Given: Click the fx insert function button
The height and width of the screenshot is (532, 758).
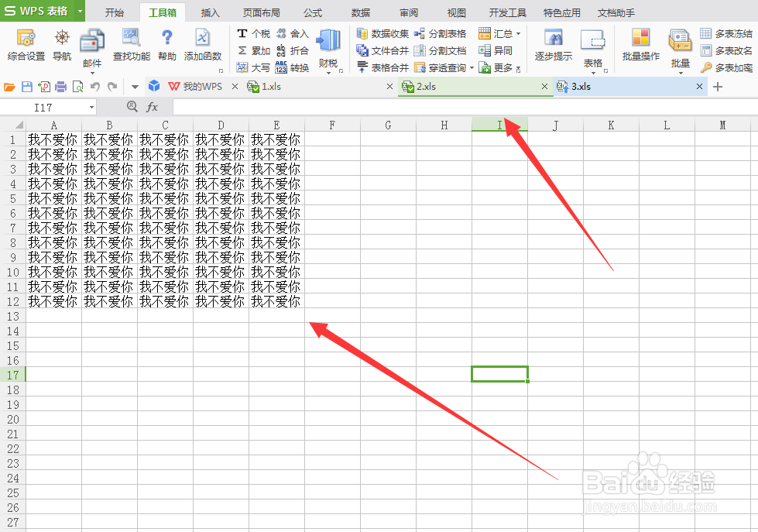Looking at the screenshot, I should point(153,107).
